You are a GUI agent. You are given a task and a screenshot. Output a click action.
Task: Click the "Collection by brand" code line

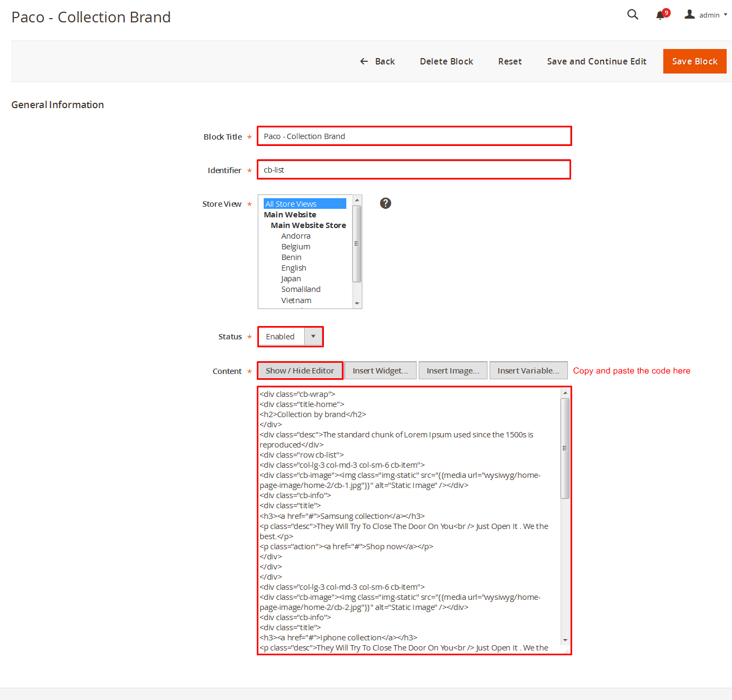coord(313,414)
